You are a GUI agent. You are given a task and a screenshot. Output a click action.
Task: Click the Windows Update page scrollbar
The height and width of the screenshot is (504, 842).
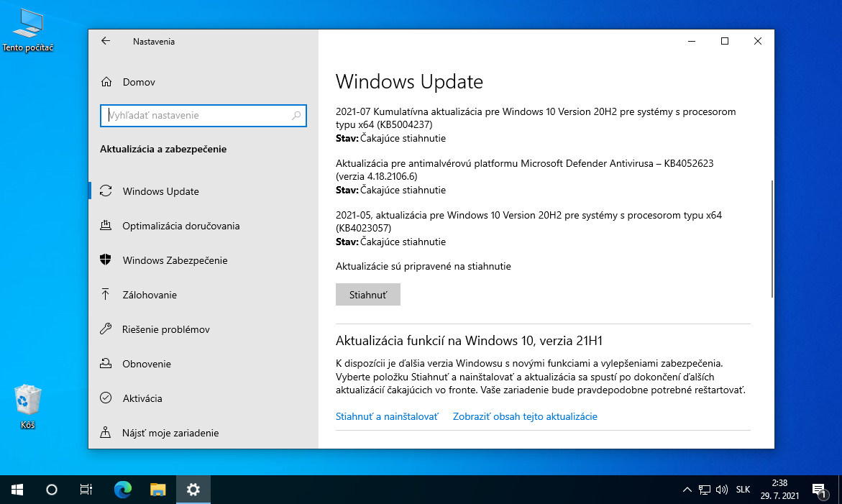772,237
